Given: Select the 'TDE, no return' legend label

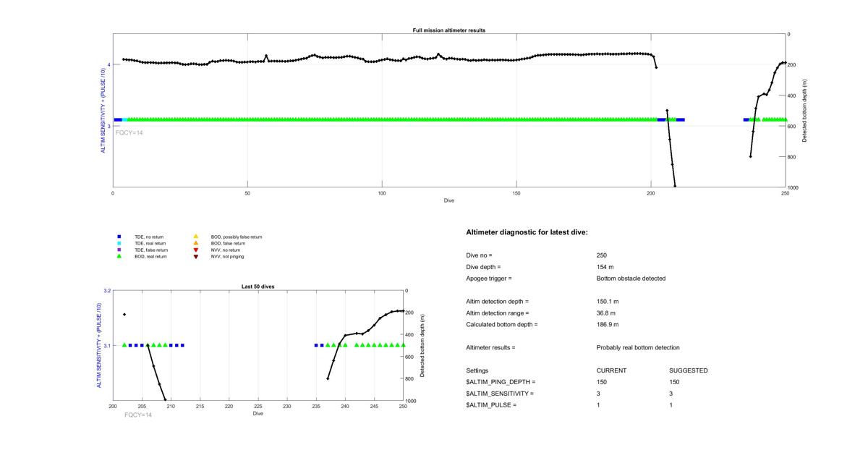Looking at the screenshot, I should pyautogui.click(x=149, y=237).
